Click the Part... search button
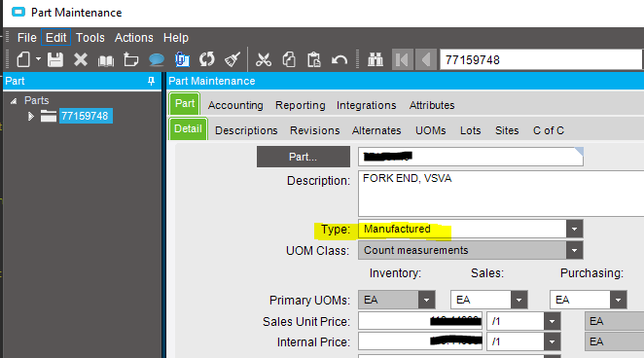 [304, 157]
